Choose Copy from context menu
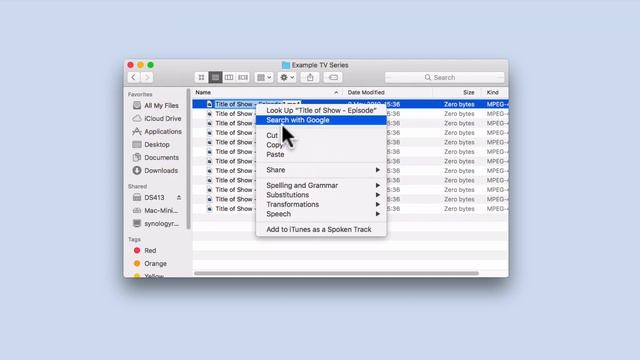Viewport: 640px width, 360px height. 321,145
